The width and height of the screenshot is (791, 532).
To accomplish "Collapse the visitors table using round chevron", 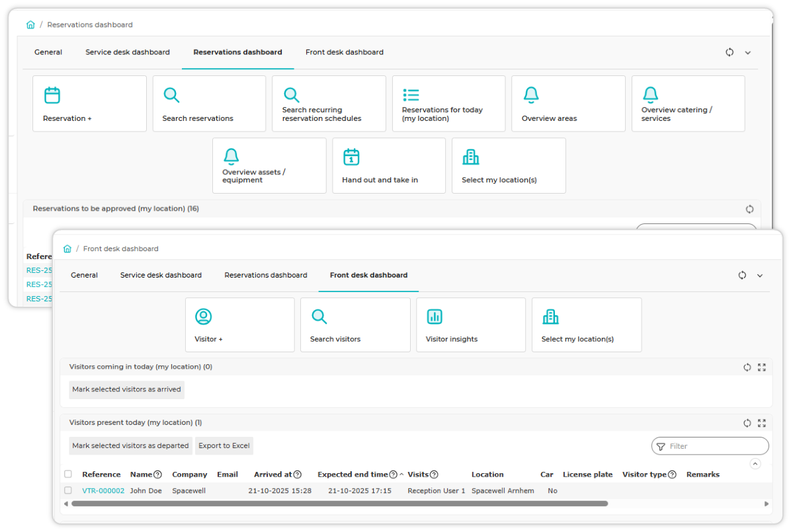I will tap(755, 463).
